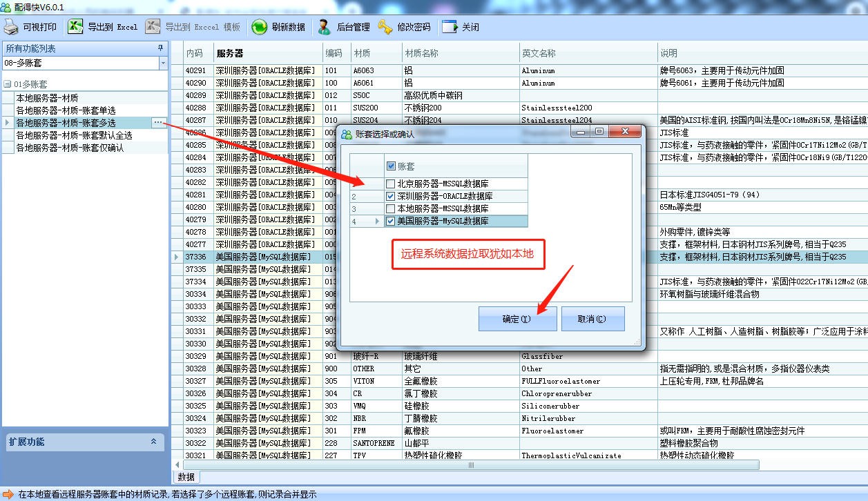Viewport: 868px width, 501px height.
Task: Click the green 刷新数据 refresh icon
Action: pos(260,27)
